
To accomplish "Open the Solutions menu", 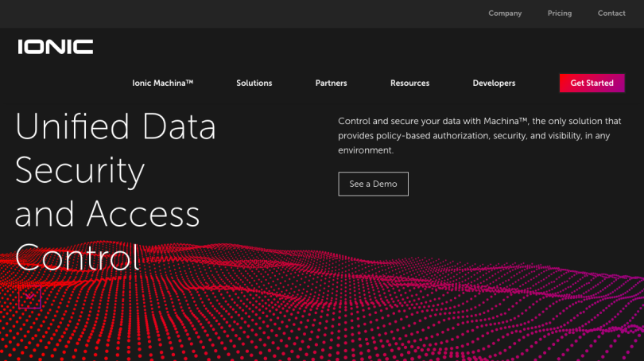I will pos(254,83).
